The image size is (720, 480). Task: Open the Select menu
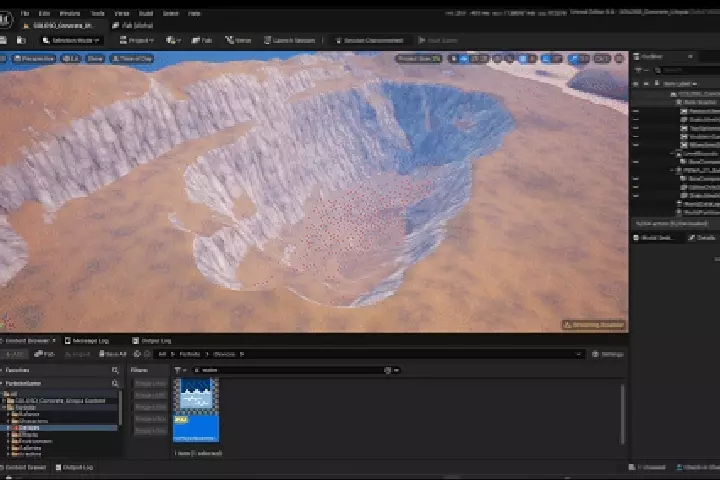170,13
